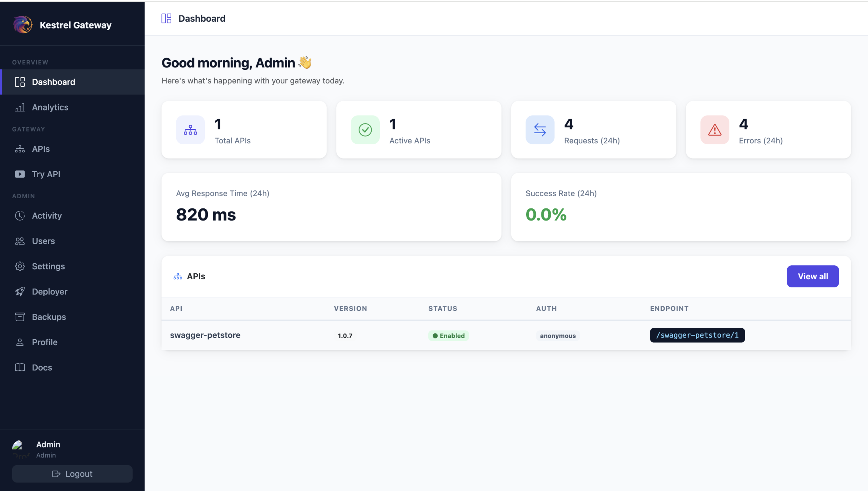Click the Total APIs network tile icon
The image size is (868, 491).
point(190,130)
